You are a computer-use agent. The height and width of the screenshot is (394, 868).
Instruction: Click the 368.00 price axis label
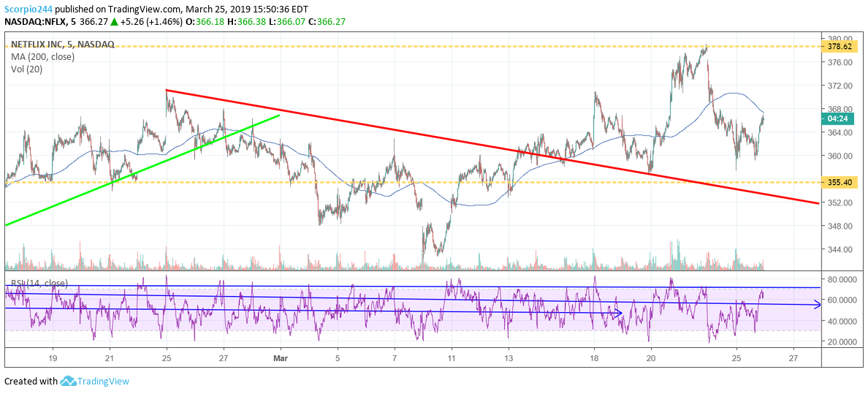point(840,109)
